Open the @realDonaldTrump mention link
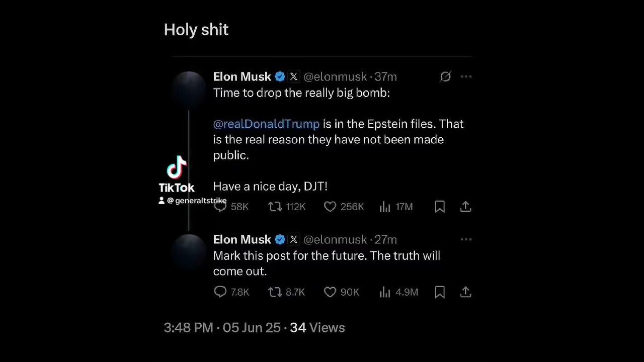 tap(266, 124)
